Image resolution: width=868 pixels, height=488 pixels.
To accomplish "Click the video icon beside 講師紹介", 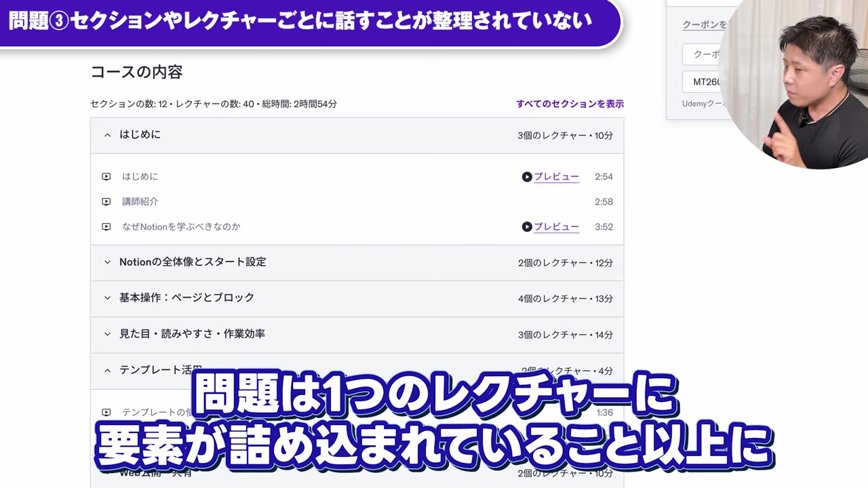I will [106, 202].
